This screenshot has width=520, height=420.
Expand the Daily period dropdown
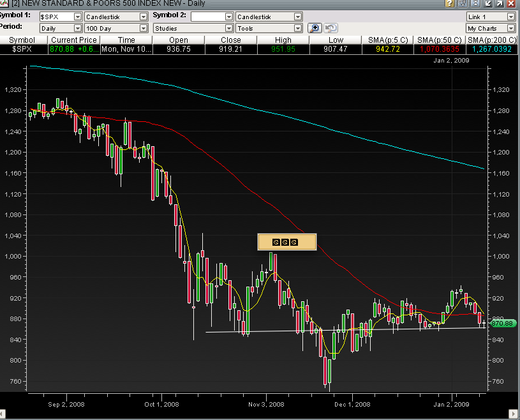[x=78, y=28]
